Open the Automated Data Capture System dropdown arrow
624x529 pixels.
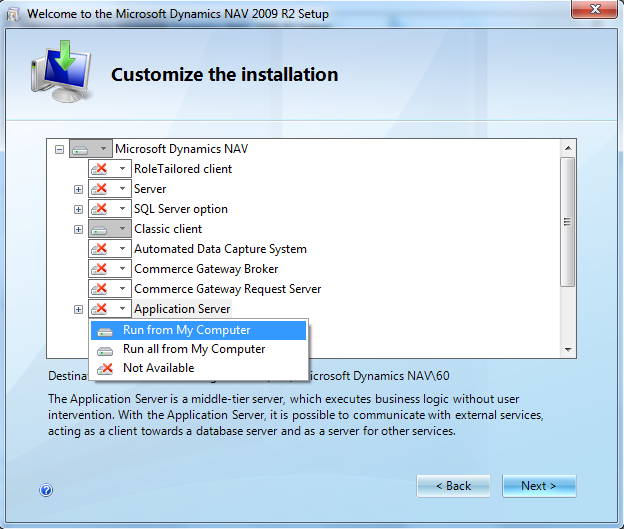pyautogui.click(x=122, y=249)
